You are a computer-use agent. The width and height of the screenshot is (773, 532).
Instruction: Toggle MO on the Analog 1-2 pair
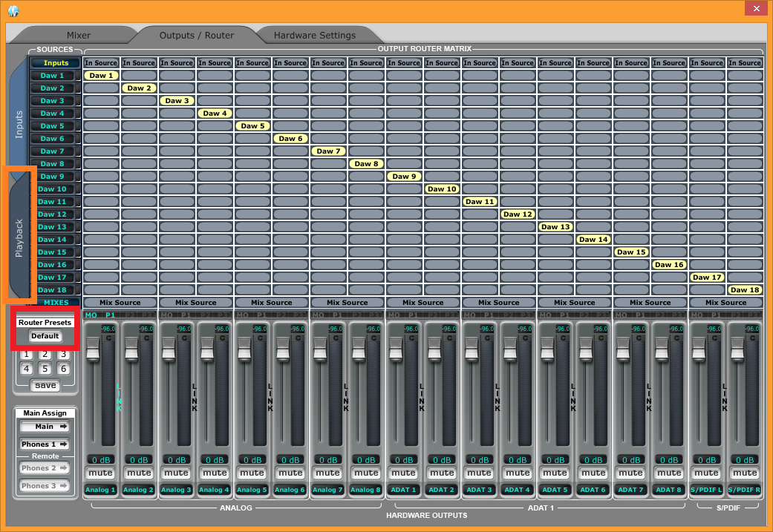tap(91, 315)
